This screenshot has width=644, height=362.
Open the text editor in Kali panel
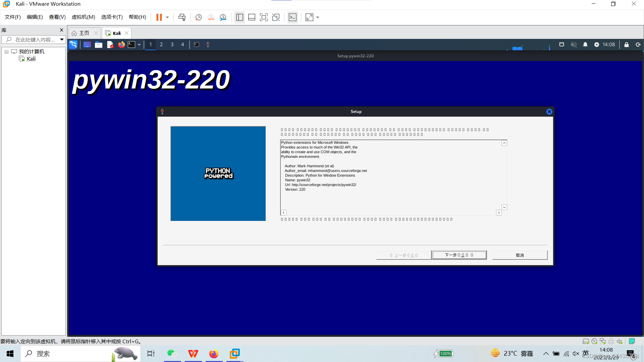coord(110,45)
